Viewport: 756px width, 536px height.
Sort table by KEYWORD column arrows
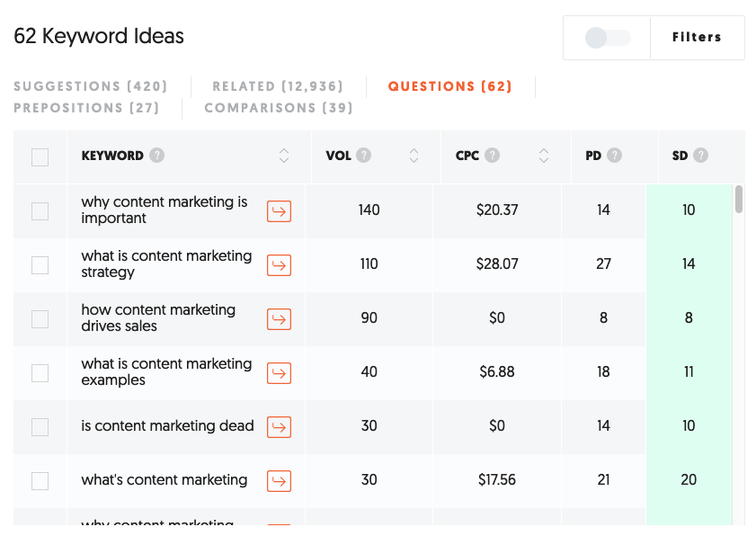pyautogui.click(x=284, y=156)
